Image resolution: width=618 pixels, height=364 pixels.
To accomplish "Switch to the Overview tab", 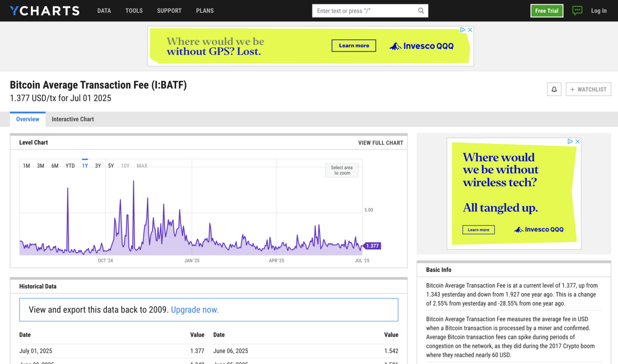I will [x=28, y=119].
